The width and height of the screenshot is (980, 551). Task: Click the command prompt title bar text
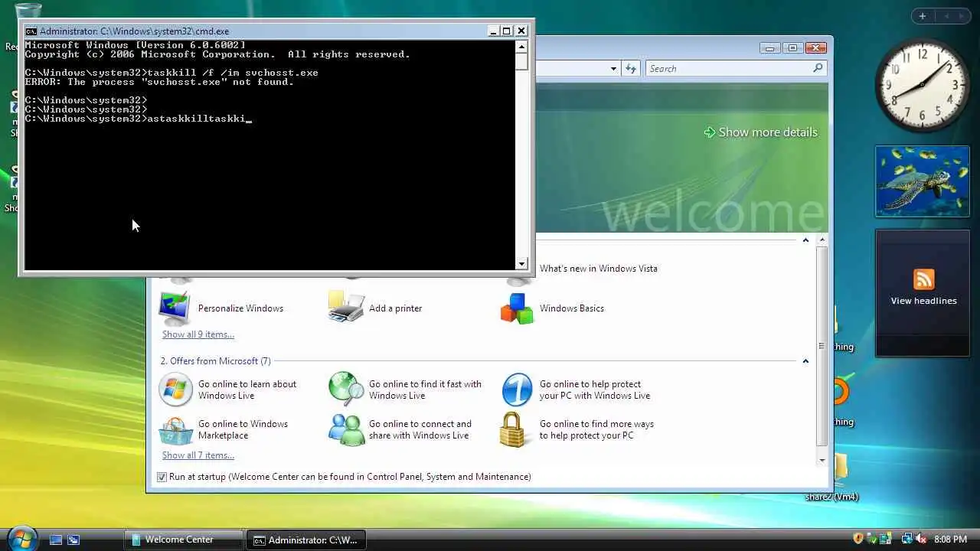134,31
